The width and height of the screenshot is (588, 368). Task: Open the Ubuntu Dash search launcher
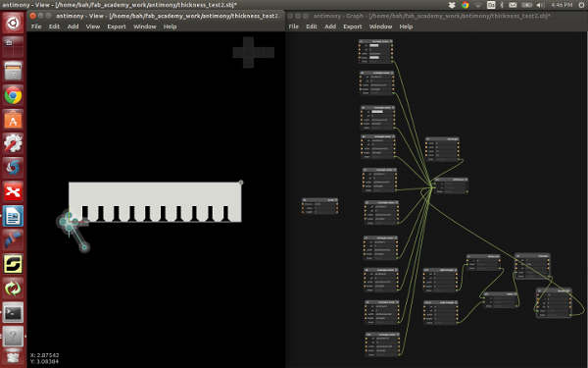(13, 23)
